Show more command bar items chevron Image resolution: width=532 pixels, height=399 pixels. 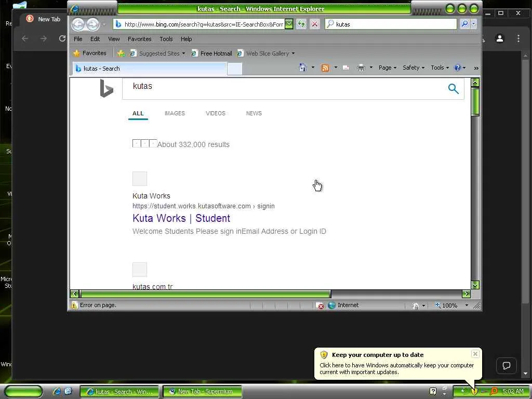tap(476, 68)
